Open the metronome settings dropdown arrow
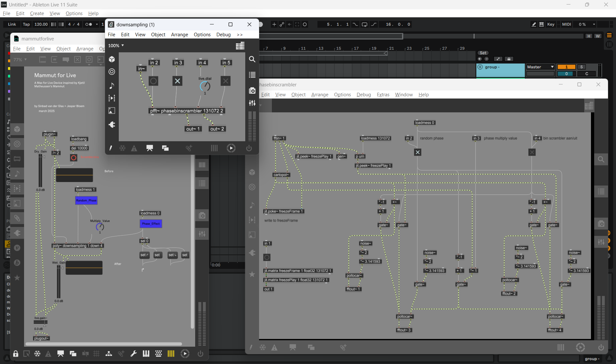 (x=97, y=24)
